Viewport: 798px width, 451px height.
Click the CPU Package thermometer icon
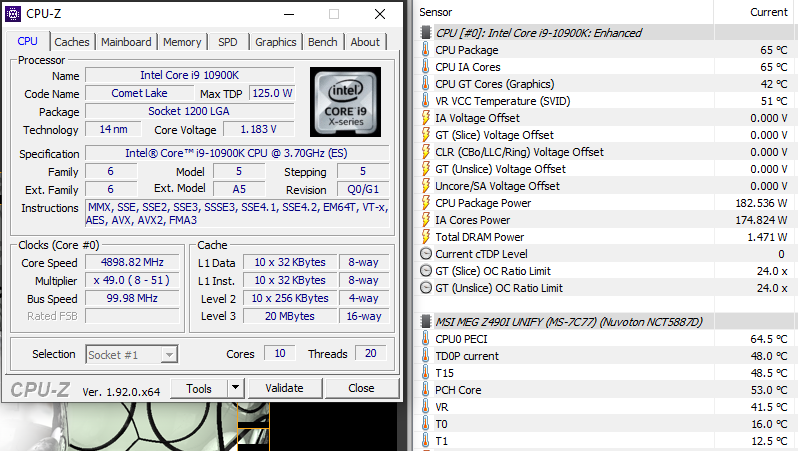425,50
